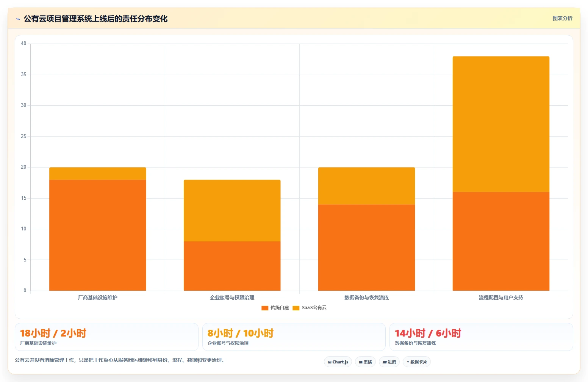Click the SaaS公有云 bar segment for 数据备份与恢复演练
This screenshot has width=588, height=382.
tap(367, 186)
